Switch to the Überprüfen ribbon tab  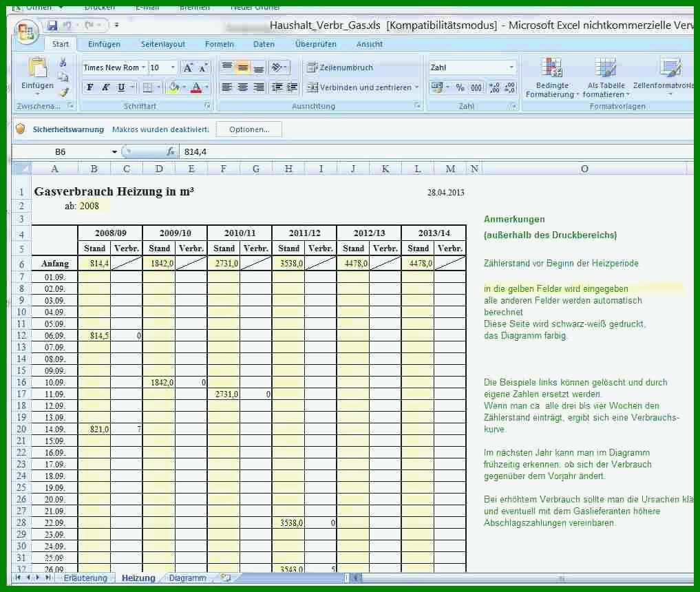click(x=316, y=44)
